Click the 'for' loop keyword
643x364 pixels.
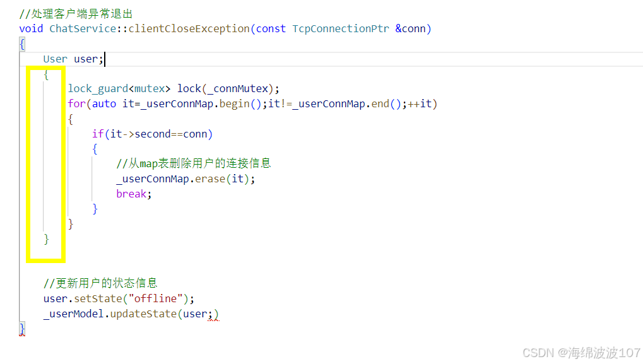(x=76, y=103)
